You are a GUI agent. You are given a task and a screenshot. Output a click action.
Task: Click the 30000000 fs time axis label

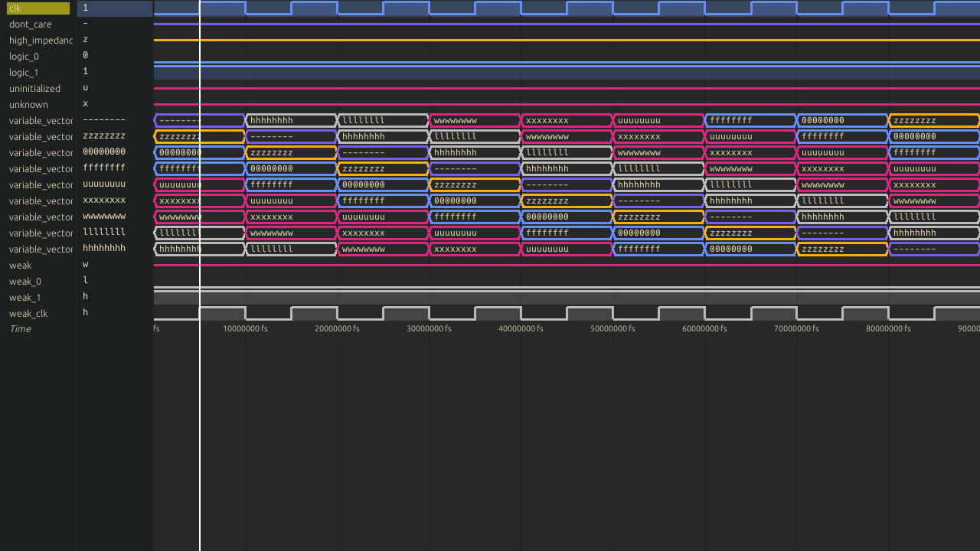(429, 329)
